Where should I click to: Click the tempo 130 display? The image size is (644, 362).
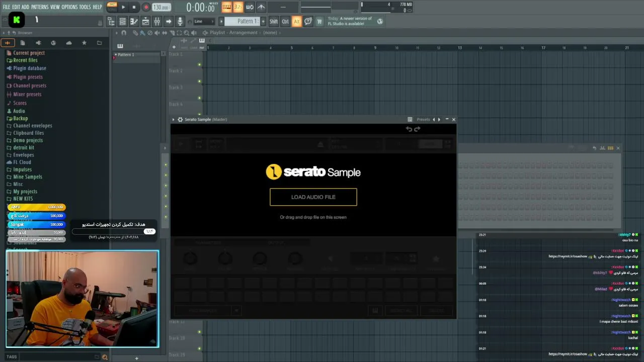coord(162,8)
